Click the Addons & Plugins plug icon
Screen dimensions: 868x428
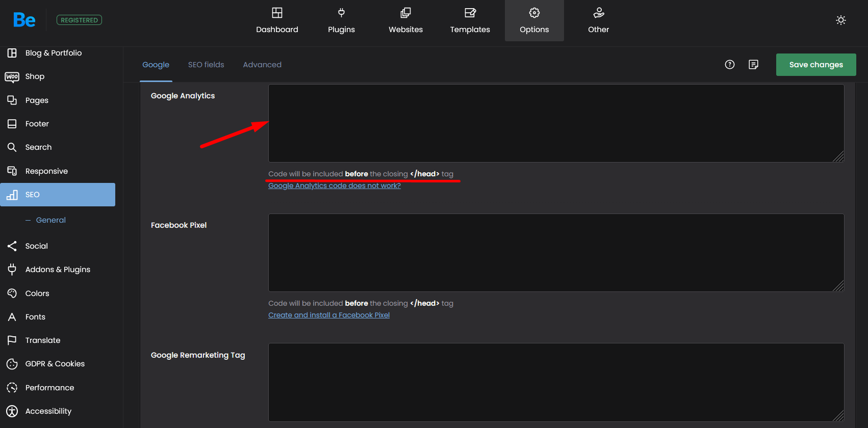click(12, 270)
